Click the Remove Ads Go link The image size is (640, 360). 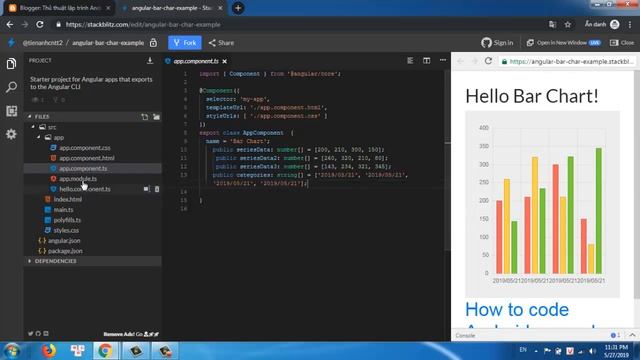(131, 334)
